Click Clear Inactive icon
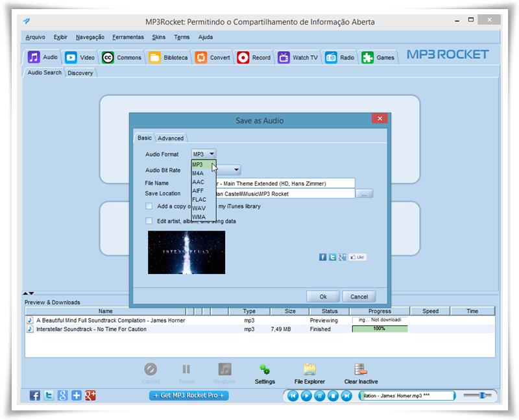519x420 pixels. [x=361, y=369]
